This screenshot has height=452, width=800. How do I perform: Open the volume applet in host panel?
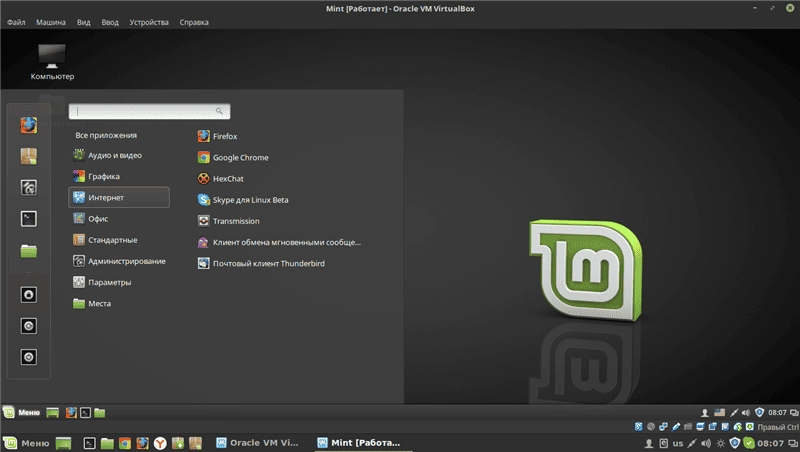[x=706, y=443]
